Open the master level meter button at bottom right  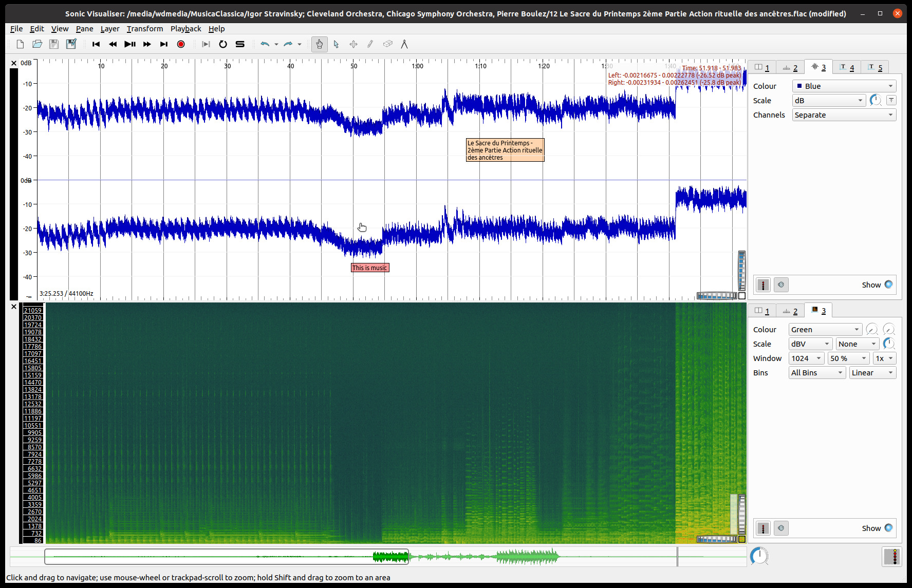coord(892,557)
